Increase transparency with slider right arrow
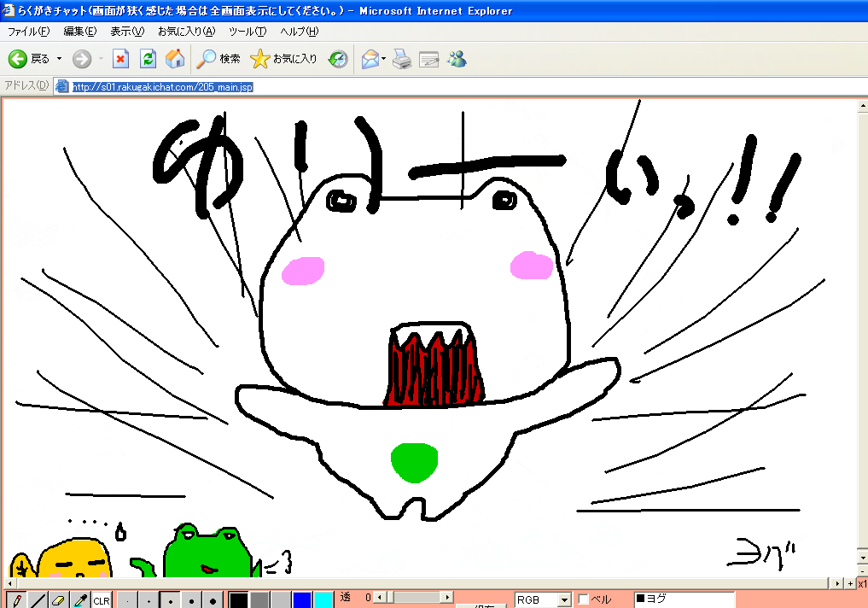This screenshot has height=608, width=868. click(448, 597)
